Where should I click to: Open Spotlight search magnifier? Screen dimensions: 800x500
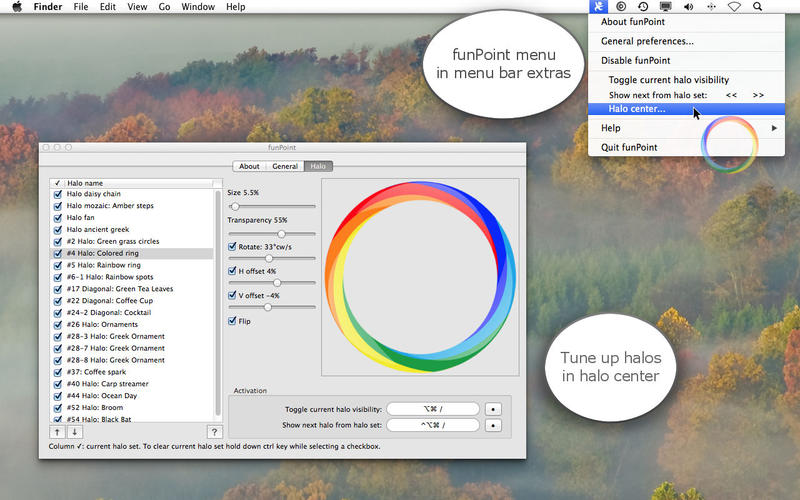pyautogui.click(x=757, y=7)
